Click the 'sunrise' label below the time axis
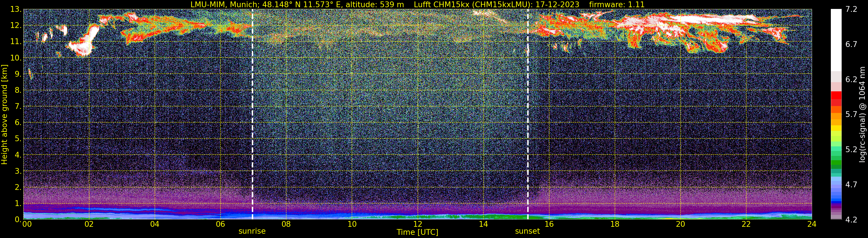 (252, 231)
